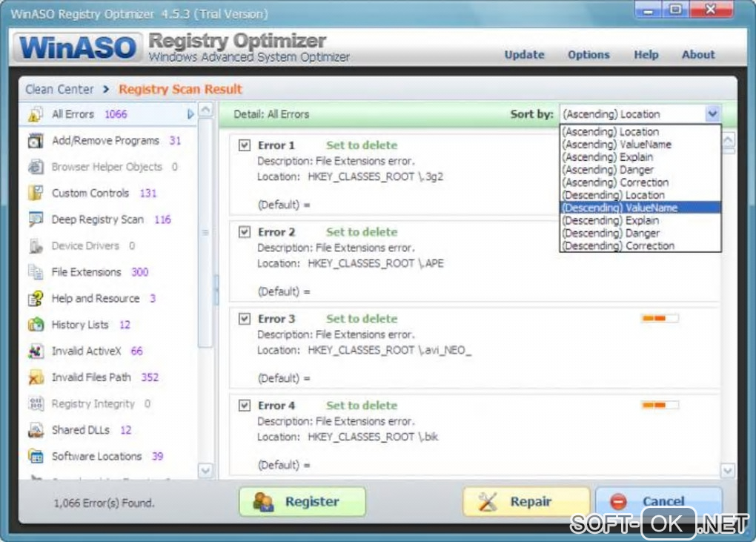Click the Help and Resource icon
The image size is (756, 542).
[36, 299]
